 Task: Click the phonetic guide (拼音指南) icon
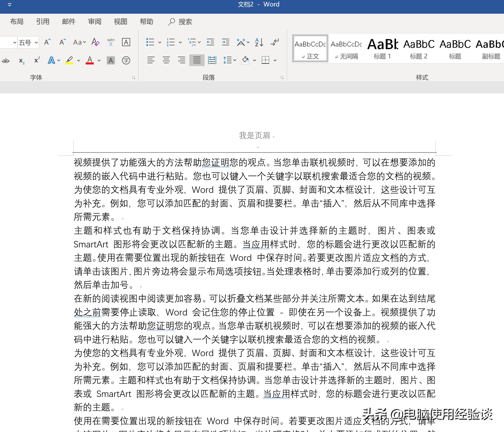pos(111,42)
